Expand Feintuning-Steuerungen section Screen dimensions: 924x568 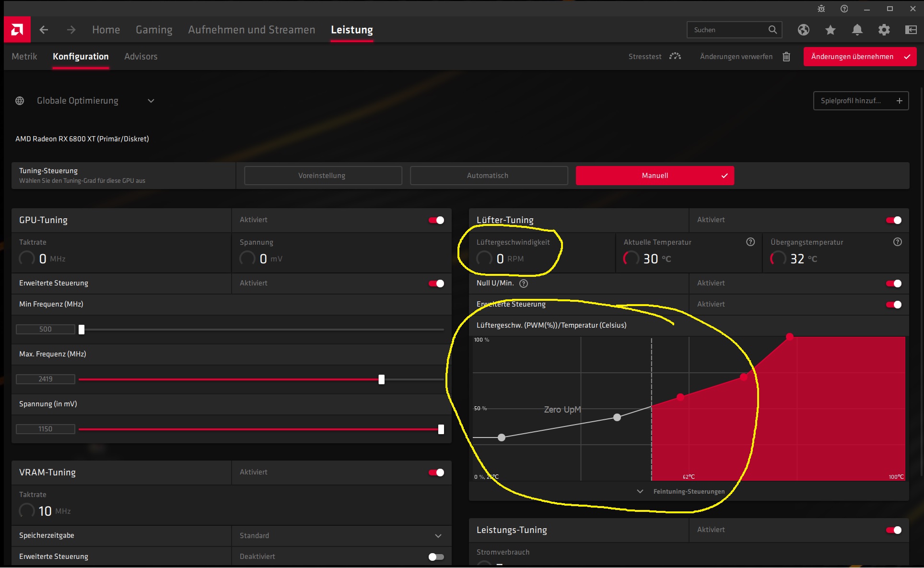(x=689, y=492)
